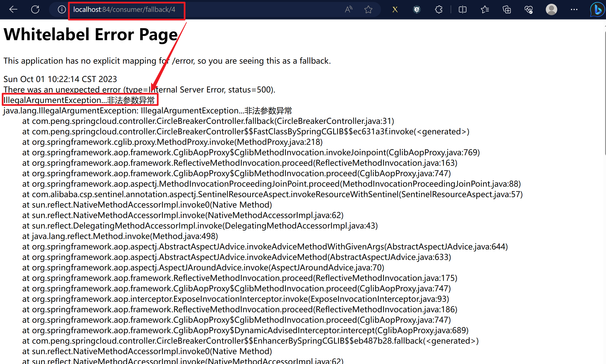Click the 'no explicit mapping for /error' message
The height and width of the screenshot is (364, 606).
coord(167,61)
